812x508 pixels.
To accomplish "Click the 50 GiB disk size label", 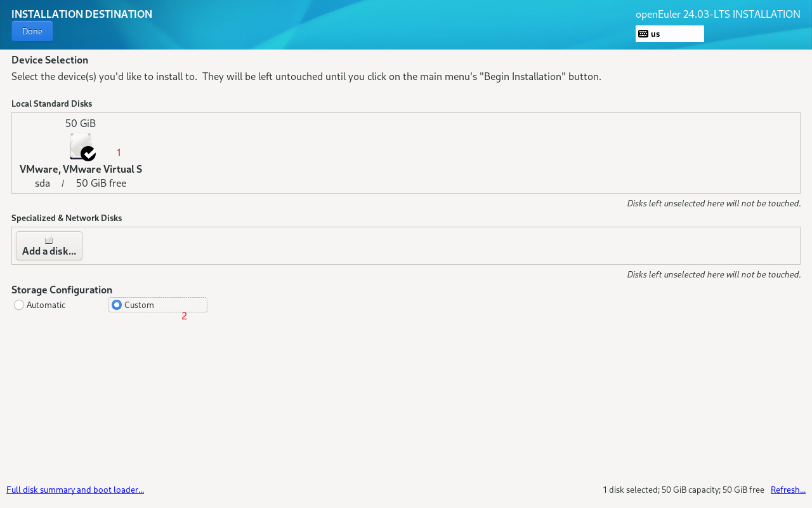I will coord(81,123).
